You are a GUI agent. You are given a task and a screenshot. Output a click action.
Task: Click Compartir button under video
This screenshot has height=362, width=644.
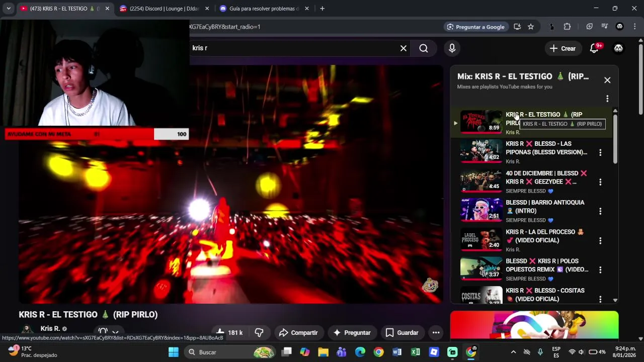tap(298, 332)
